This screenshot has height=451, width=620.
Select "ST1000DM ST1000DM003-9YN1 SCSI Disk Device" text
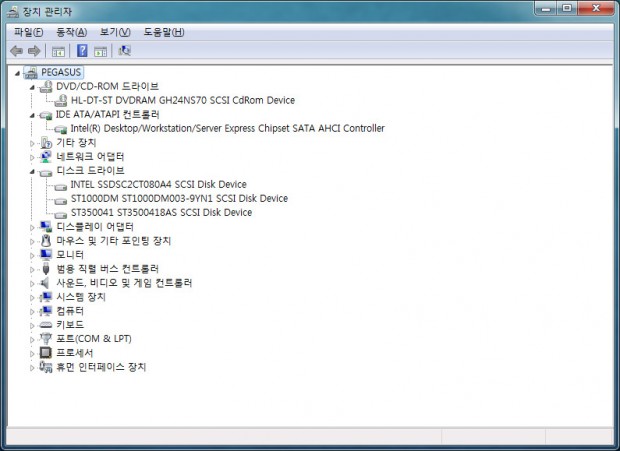[179, 198]
